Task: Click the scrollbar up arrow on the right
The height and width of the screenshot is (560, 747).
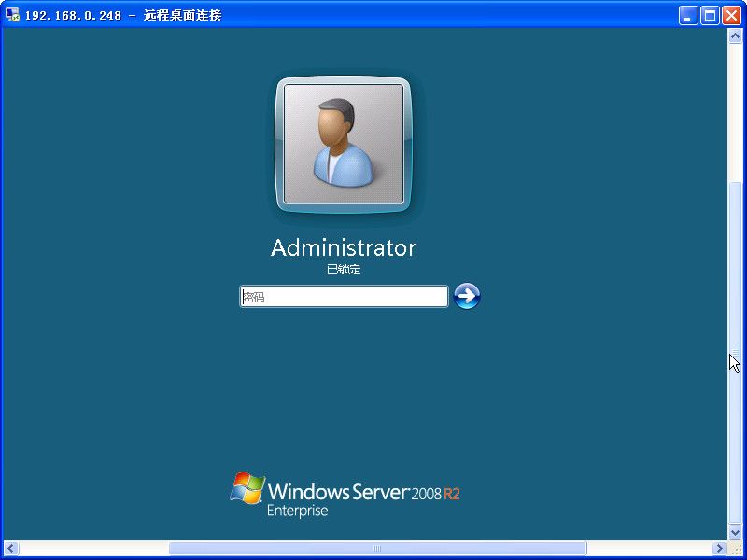Action: pyautogui.click(x=734, y=35)
